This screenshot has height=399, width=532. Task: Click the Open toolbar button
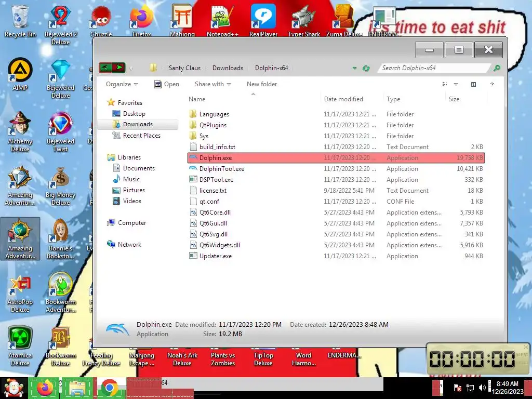tap(167, 84)
